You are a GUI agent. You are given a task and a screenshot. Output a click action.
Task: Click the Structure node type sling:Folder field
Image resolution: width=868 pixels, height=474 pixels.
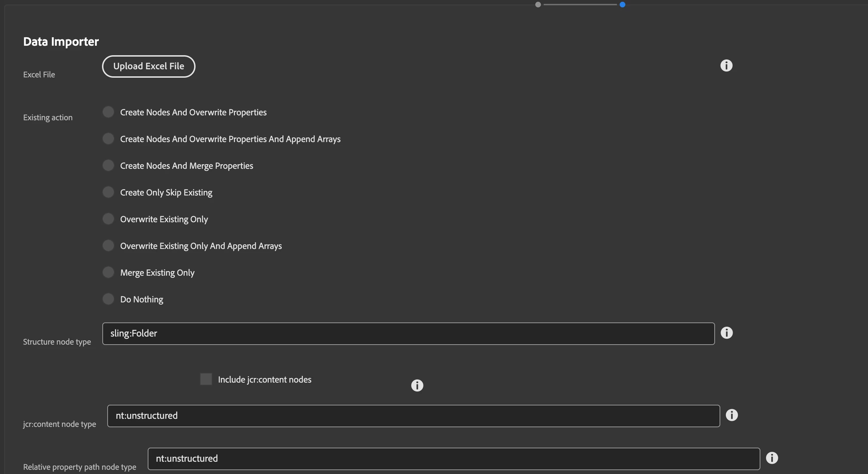point(408,333)
